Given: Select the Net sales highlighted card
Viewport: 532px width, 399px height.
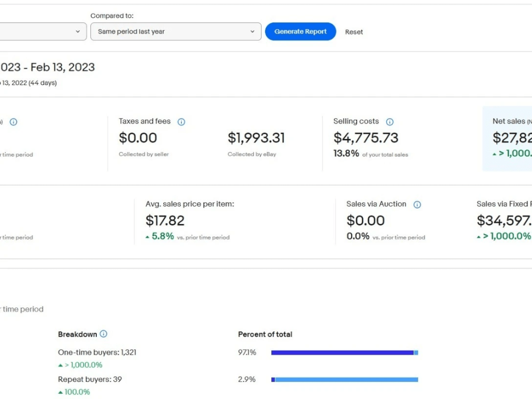Looking at the screenshot, I should (507, 138).
